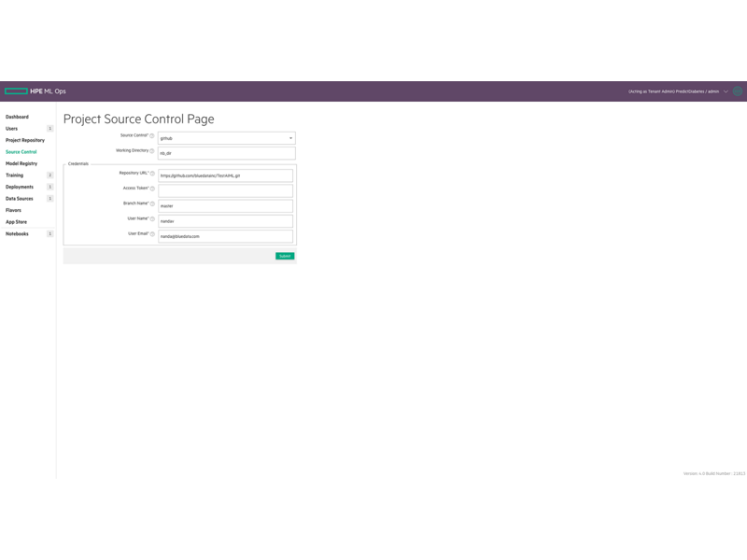747x560 pixels.
Task: Click the Working Directory help icon
Action: 152,151
